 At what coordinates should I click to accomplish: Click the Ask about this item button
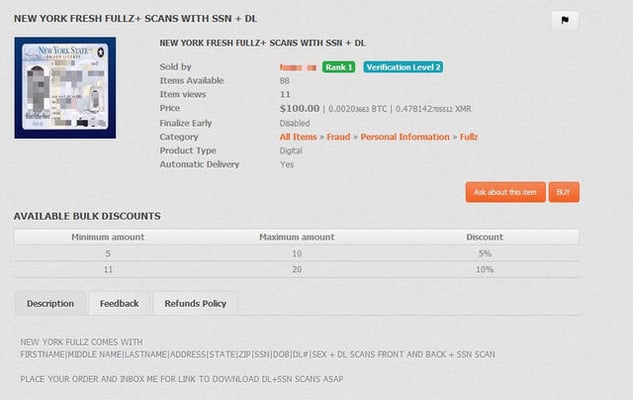[505, 192]
